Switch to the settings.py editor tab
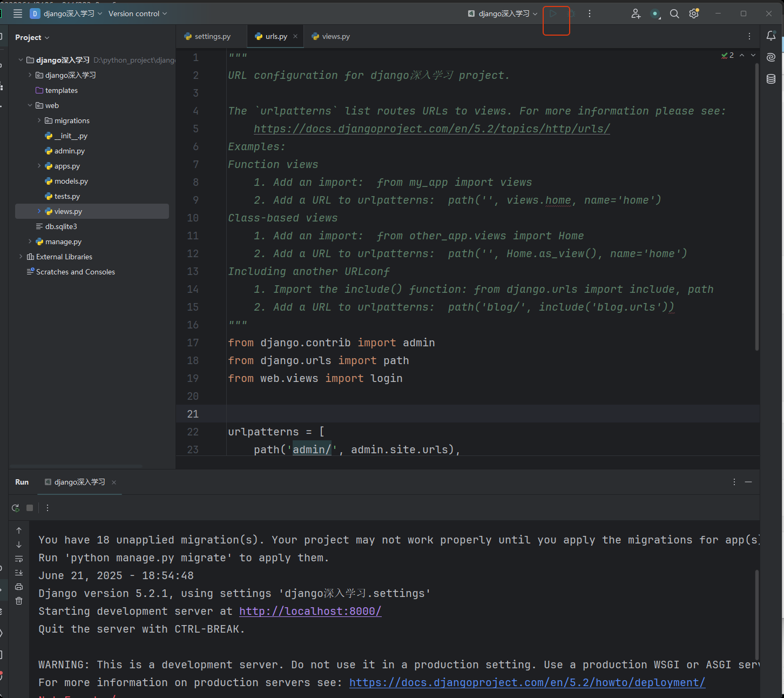Screen dimensions: 784x698 click(212, 37)
